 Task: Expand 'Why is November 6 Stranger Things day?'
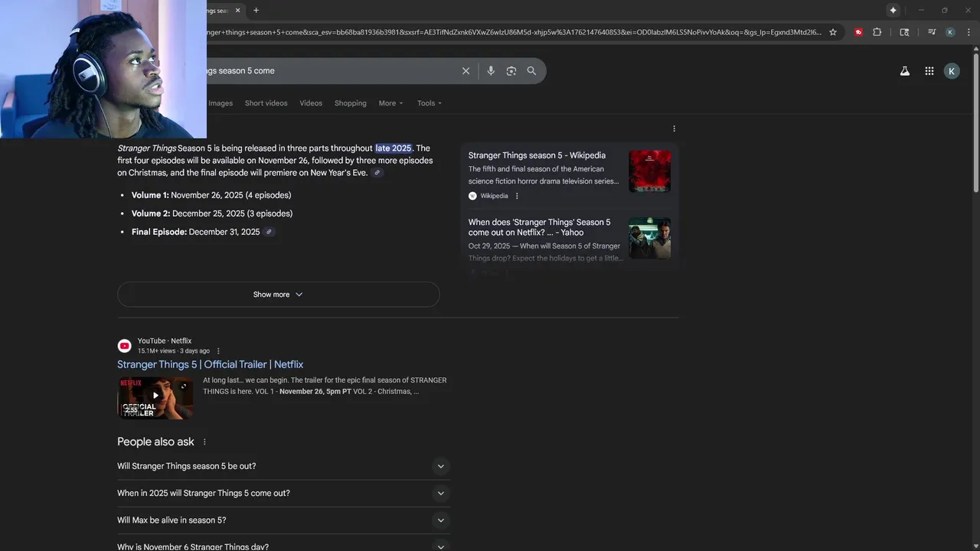[283, 545]
